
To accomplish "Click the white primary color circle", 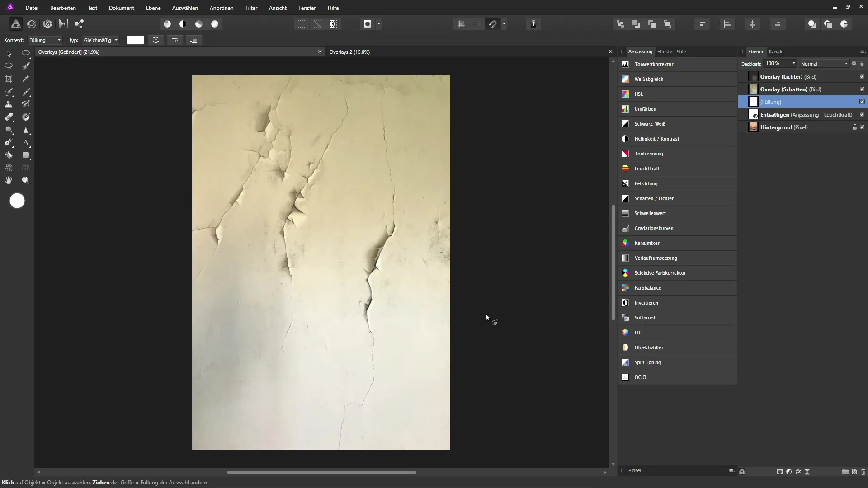I will tap(17, 201).
